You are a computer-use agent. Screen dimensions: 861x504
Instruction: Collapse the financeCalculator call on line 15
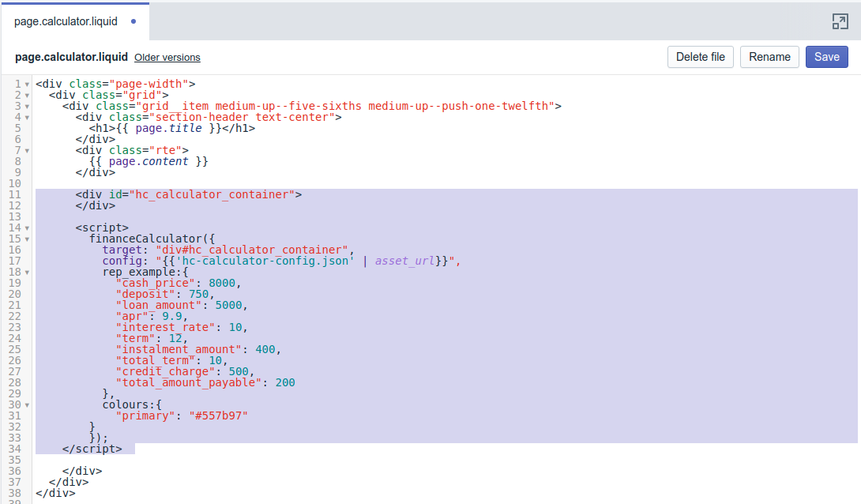pyautogui.click(x=27, y=239)
